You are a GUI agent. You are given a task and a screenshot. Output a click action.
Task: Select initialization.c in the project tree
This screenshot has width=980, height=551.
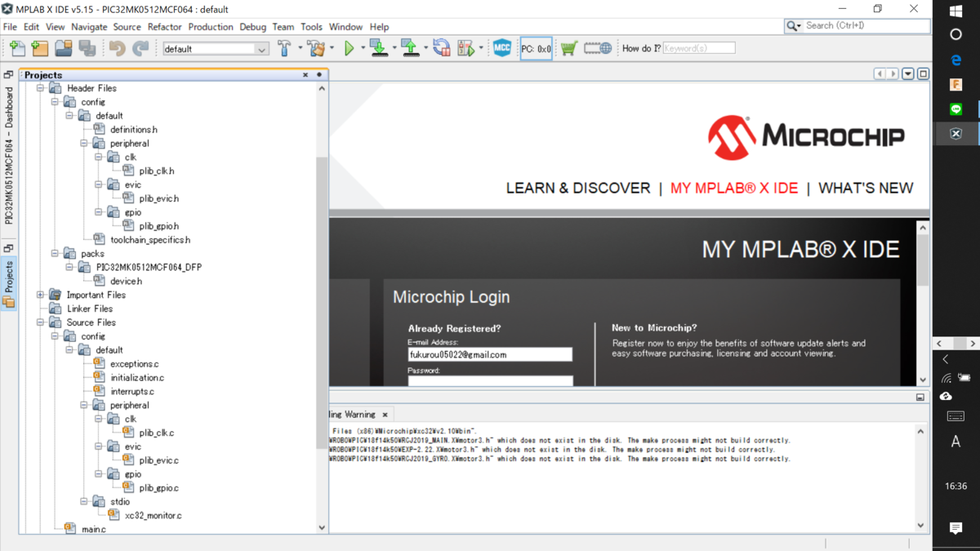137,378
